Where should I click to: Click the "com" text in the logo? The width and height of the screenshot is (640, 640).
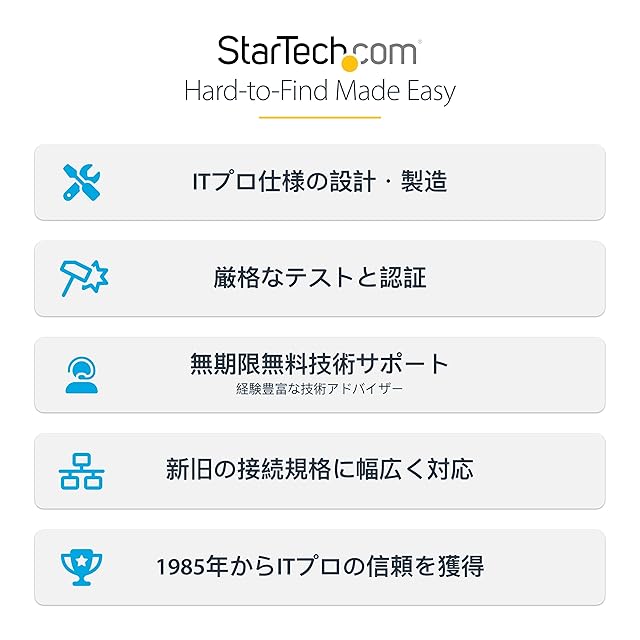(388, 52)
